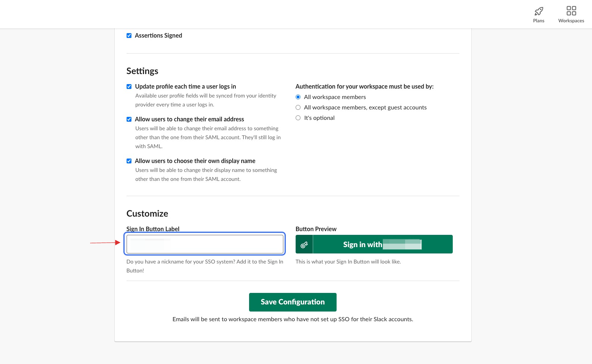Select All workspace members, except guest accounts
The height and width of the screenshot is (364, 592).
coord(298,108)
